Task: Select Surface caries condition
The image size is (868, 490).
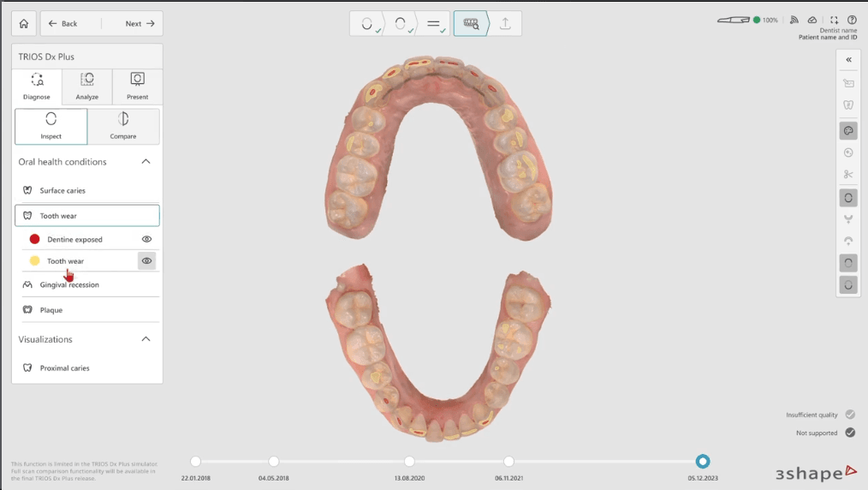Action: pos(87,190)
